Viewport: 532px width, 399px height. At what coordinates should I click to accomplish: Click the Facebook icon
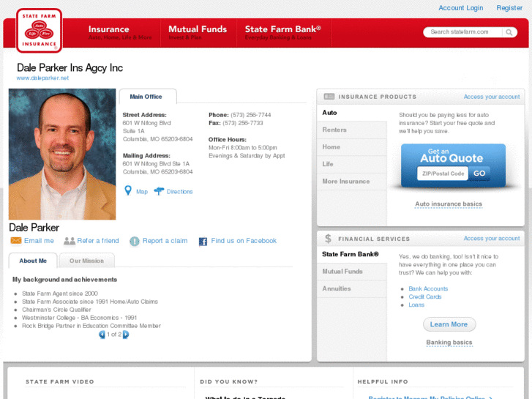click(x=203, y=242)
